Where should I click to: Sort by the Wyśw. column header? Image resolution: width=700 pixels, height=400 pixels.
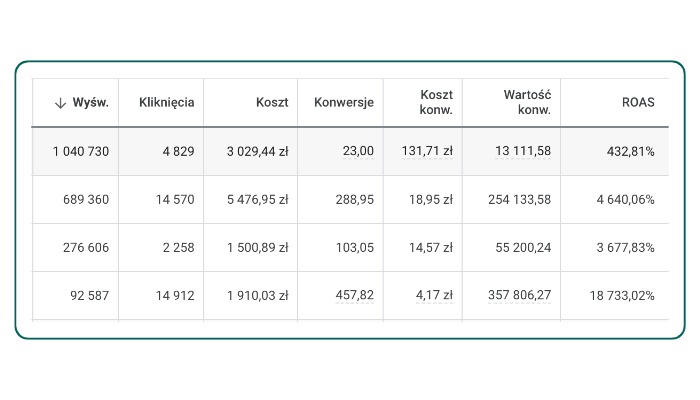click(91, 102)
